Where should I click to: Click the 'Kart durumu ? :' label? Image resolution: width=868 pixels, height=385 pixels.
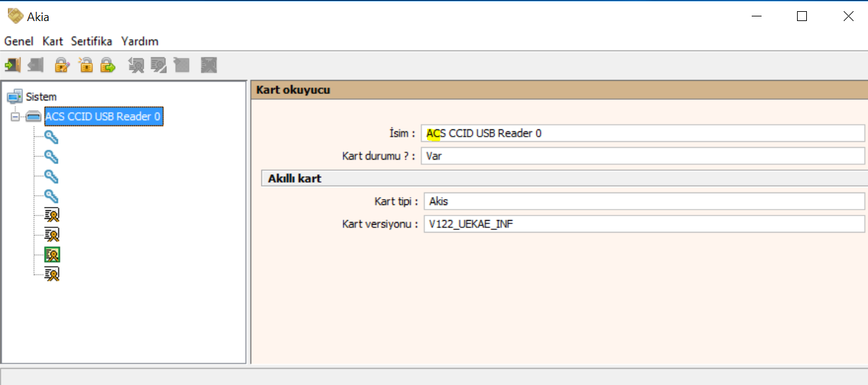[x=379, y=156]
